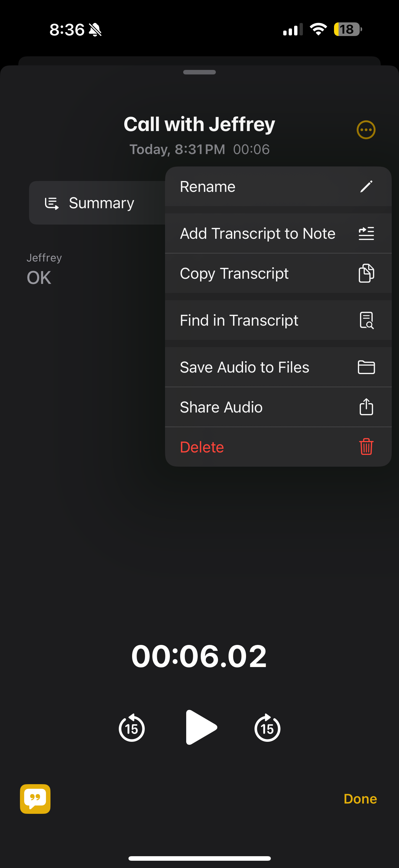Image resolution: width=399 pixels, height=868 pixels.
Task: Tap the 00:06.02 playback timer
Action: [x=199, y=656]
